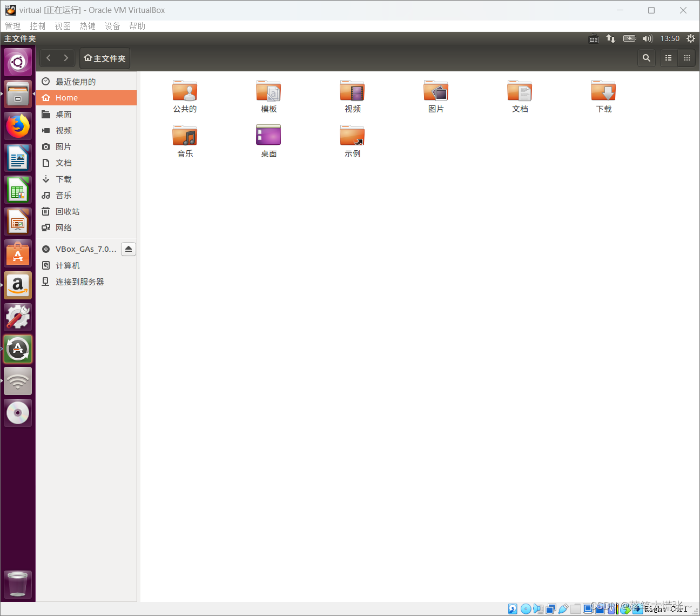Open the Trash from the launcher
The image size is (700, 616).
(18, 584)
